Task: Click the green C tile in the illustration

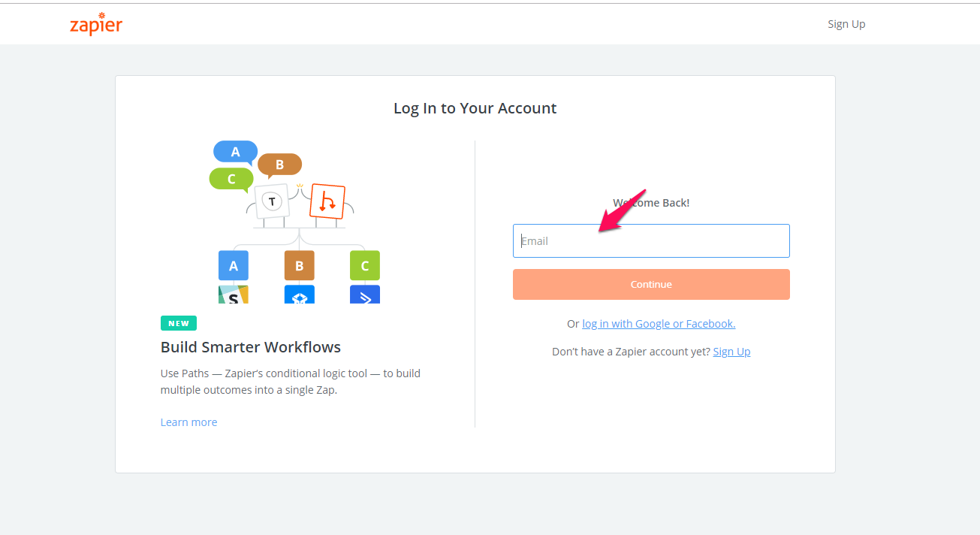Action: pyautogui.click(x=365, y=265)
